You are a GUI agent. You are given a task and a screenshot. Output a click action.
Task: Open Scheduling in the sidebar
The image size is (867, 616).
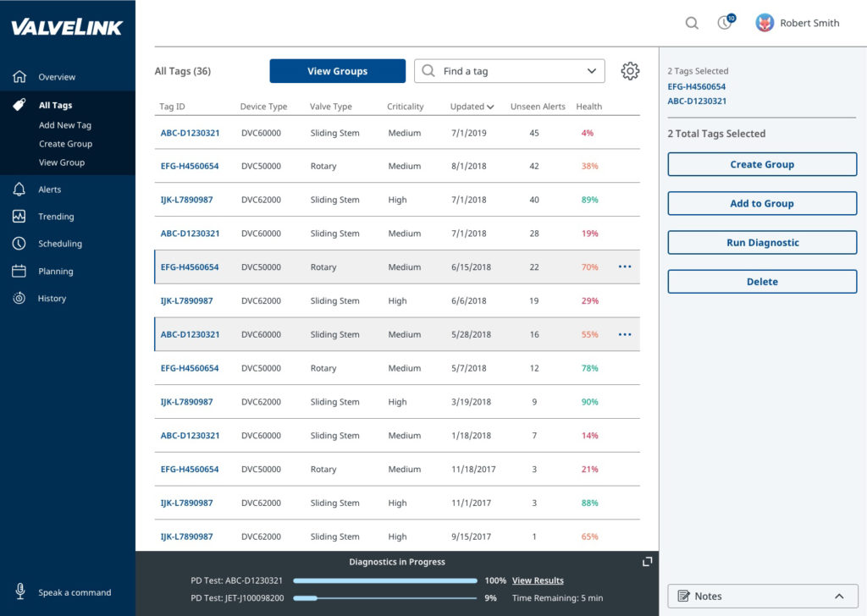pyautogui.click(x=59, y=244)
